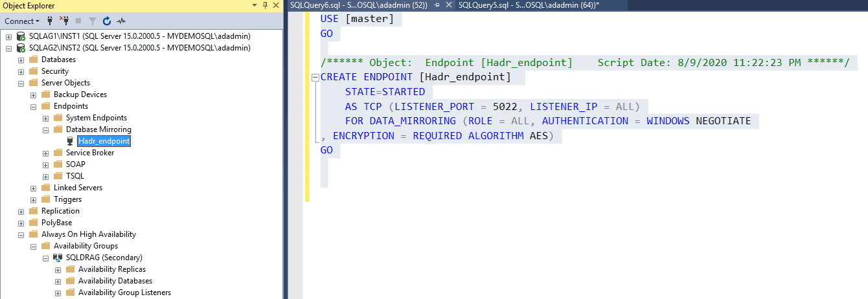Click the System Endpoints folder icon
The image size is (868, 299).
click(58, 118)
